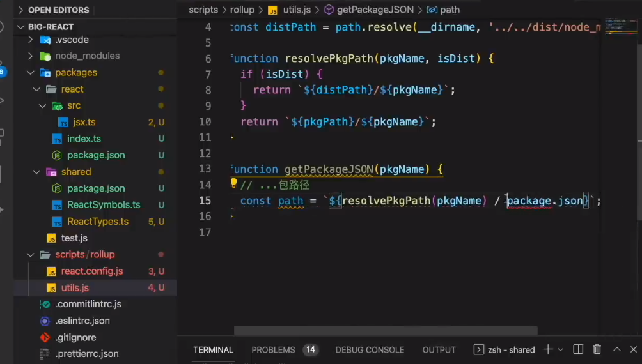Click the JS file icon in the breadcrumb
Image resolution: width=642 pixels, height=364 pixels.
point(272,10)
